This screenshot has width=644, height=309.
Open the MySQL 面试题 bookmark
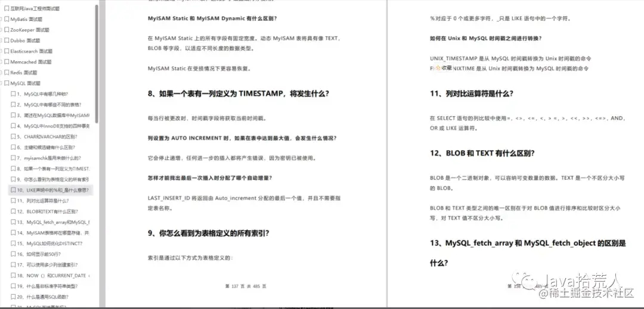pos(26,83)
